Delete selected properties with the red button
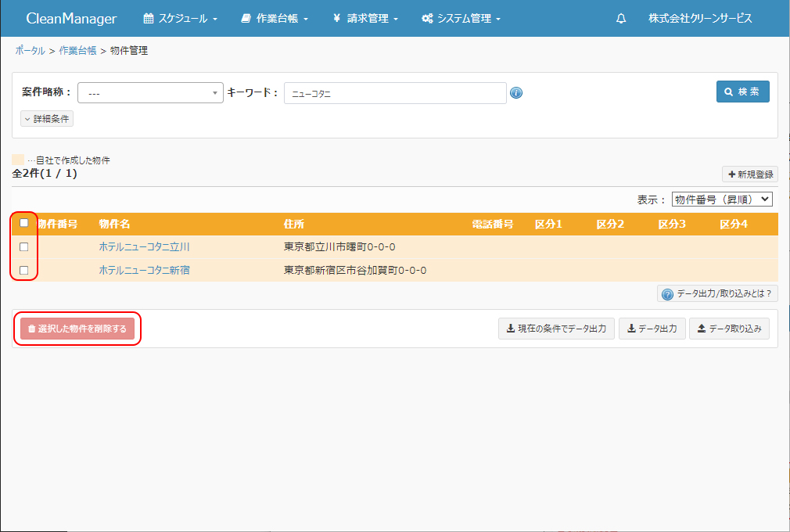This screenshot has height=532, width=790. point(77,329)
